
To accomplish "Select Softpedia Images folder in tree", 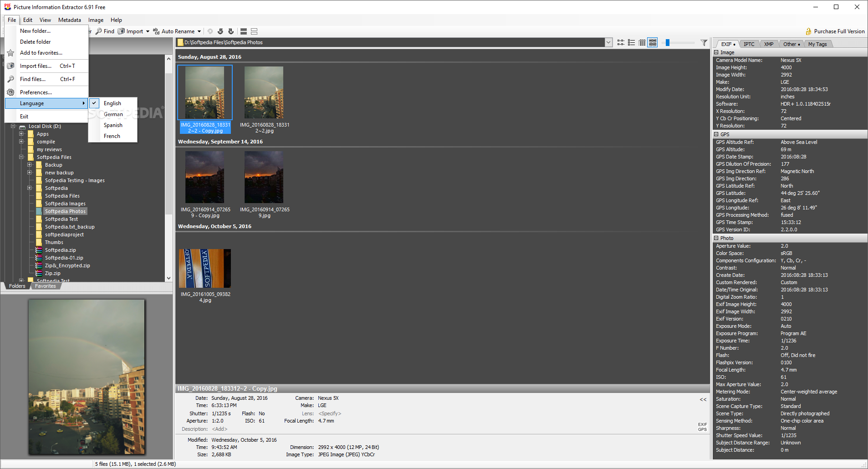I will [x=65, y=204].
